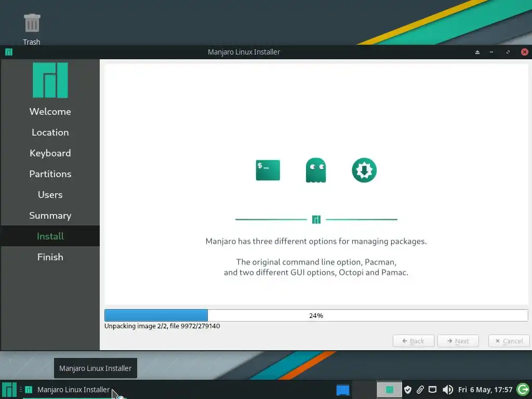Select the Install step in sidebar
This screenshot has width=532, height=399.
[x=50, y=236]
